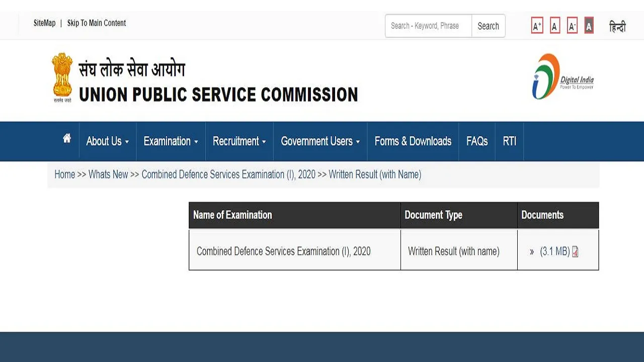
Task: Click the Search button
Action: coord(488,26)
